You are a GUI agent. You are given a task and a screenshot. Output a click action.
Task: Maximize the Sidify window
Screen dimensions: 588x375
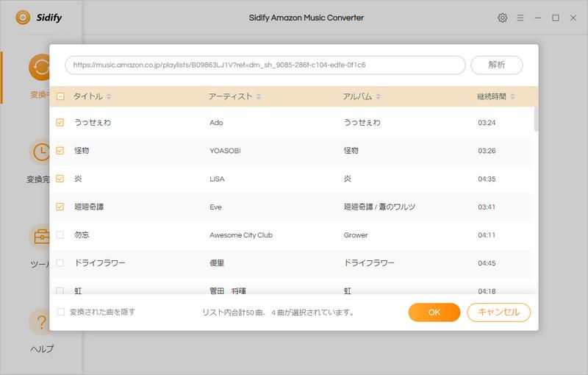point(556,18)
